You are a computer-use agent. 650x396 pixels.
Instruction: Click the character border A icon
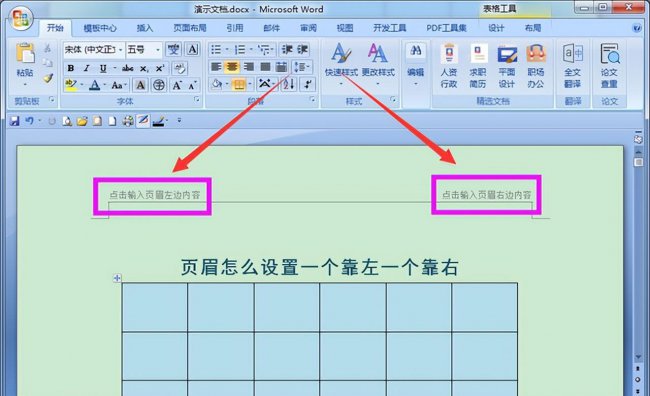192,49
